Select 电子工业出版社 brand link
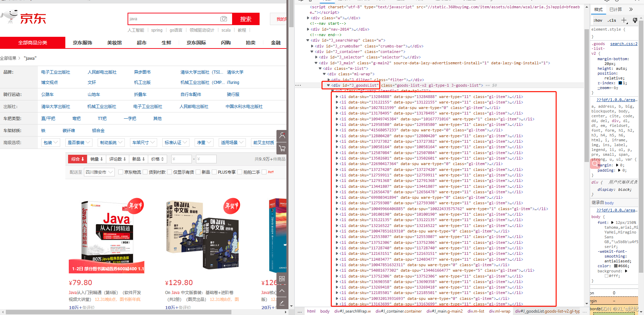Image resolution: width=644 pixels, height=315 pixels. (x=56, y=72)
